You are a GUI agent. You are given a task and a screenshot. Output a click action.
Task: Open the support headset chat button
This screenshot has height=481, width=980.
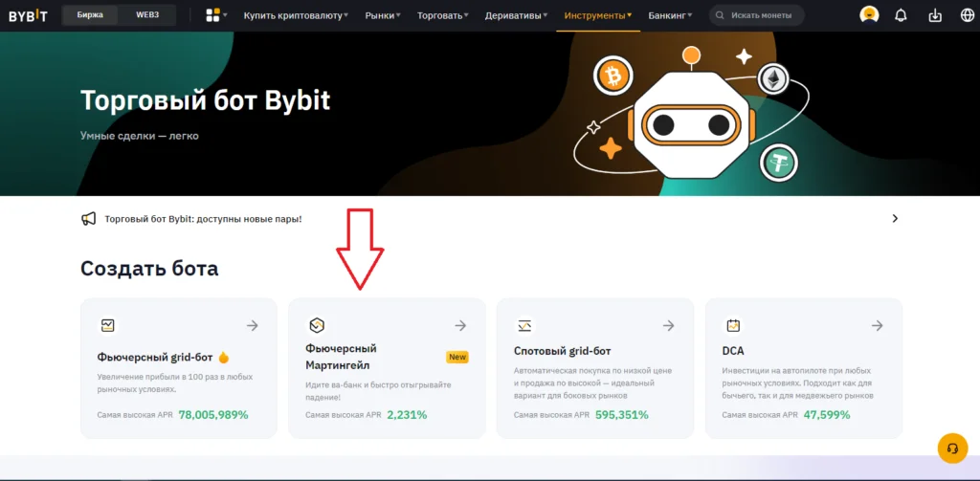click(952, 448)
